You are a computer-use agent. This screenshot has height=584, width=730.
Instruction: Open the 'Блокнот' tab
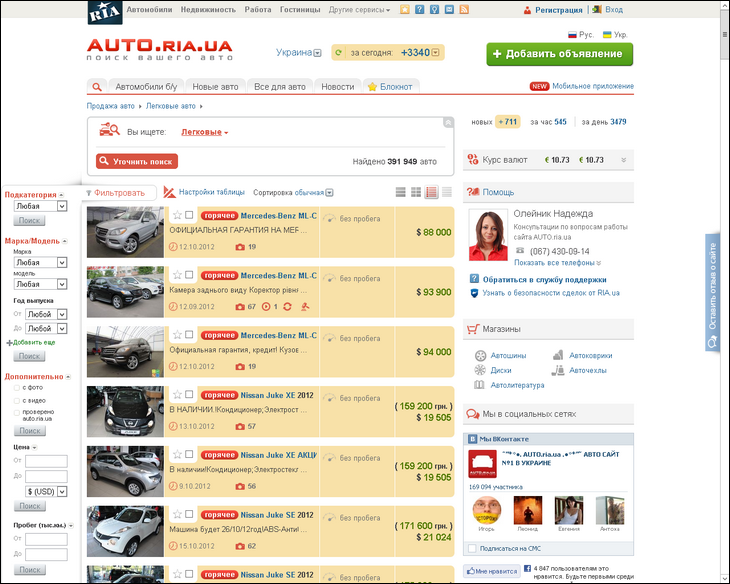click(x=390, y=87)
